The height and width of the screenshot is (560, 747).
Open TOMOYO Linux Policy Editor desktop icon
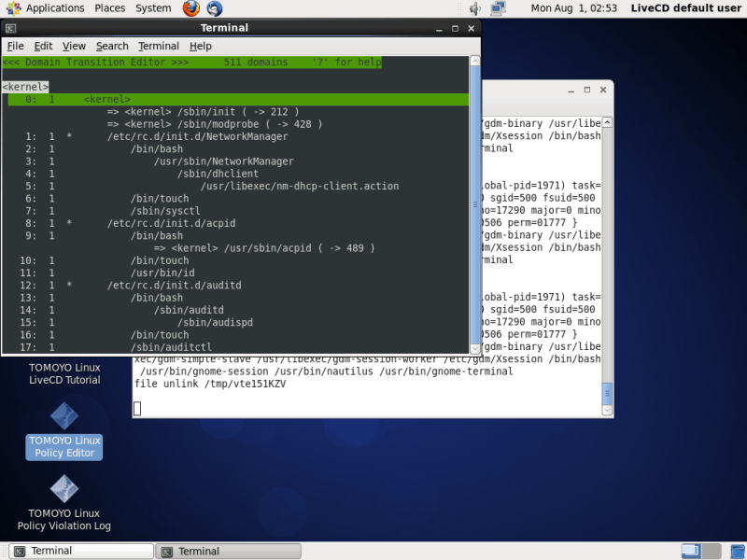[64, 431]
